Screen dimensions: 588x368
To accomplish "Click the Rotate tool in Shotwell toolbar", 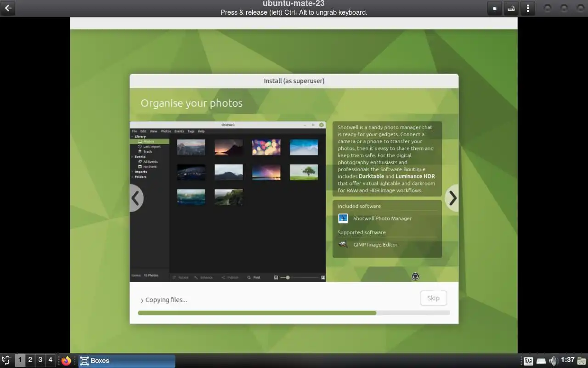I will click(180, 277).
